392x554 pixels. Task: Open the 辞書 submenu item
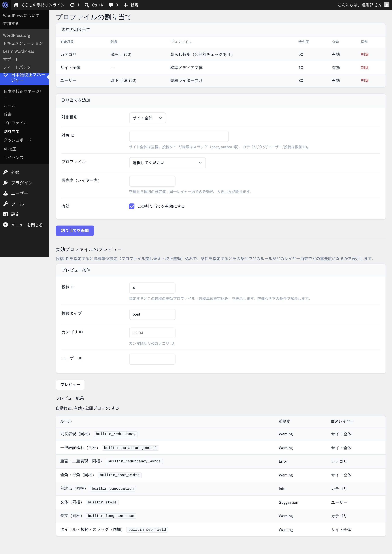[8, 114]
